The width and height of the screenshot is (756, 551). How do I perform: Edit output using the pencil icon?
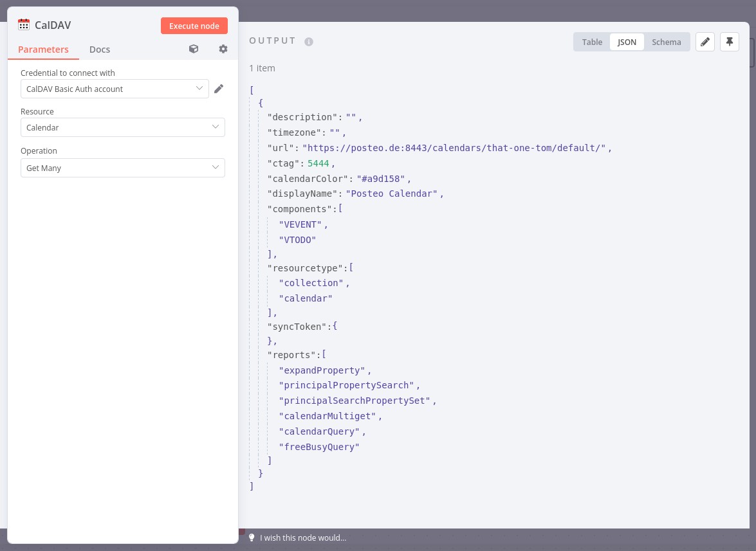click(x=705, y=42)
